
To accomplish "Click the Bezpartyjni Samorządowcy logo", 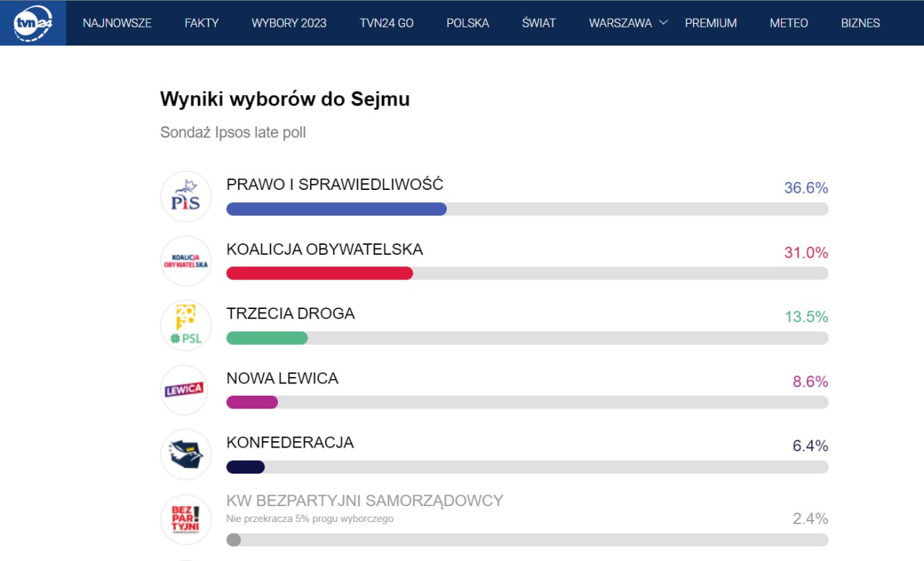I will click(186, 518).
